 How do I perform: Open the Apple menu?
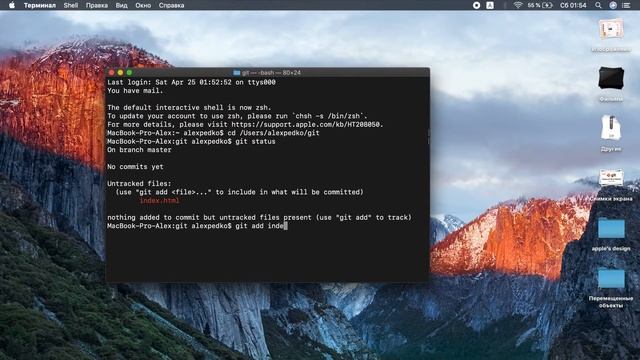[11, 5]
